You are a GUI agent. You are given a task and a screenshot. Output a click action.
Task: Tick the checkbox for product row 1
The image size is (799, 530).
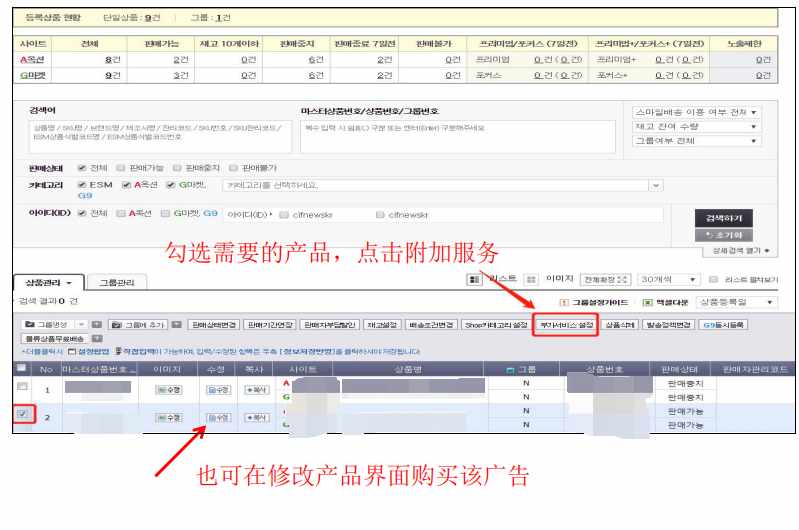(22, 386)
